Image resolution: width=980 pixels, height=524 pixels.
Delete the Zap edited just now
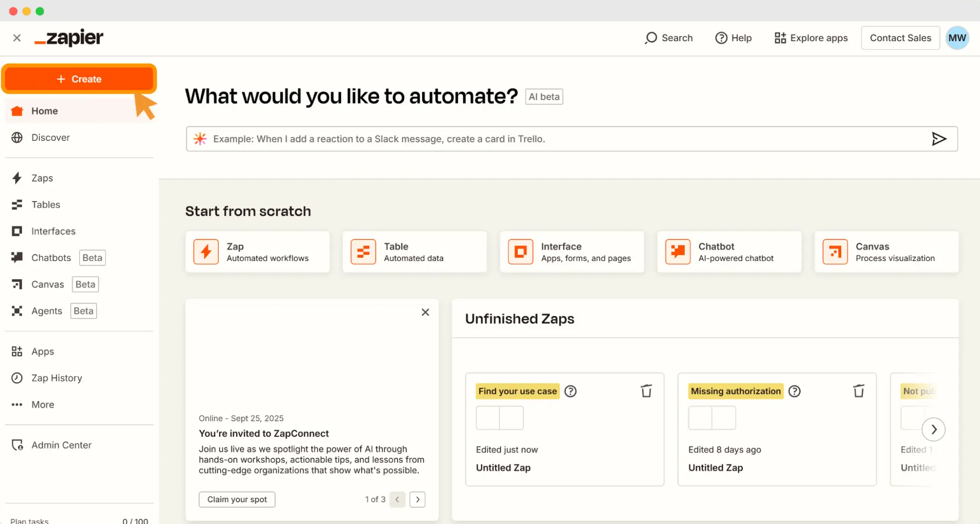[646, 391]
